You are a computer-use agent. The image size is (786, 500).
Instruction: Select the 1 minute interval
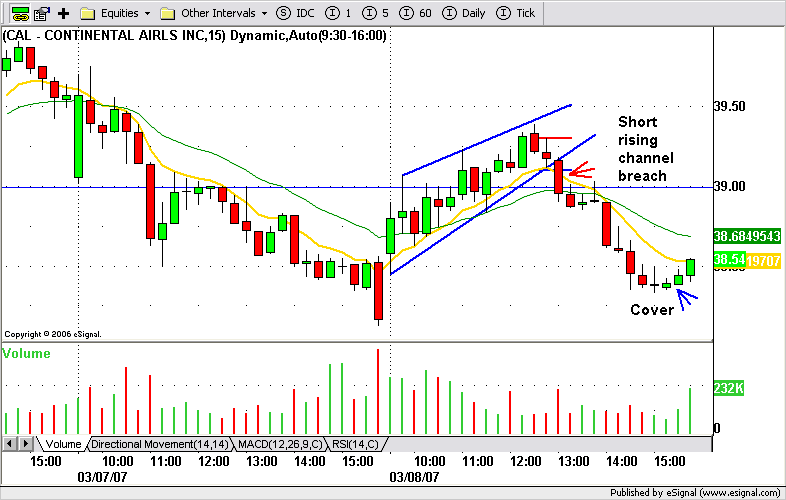coord(338,13)
